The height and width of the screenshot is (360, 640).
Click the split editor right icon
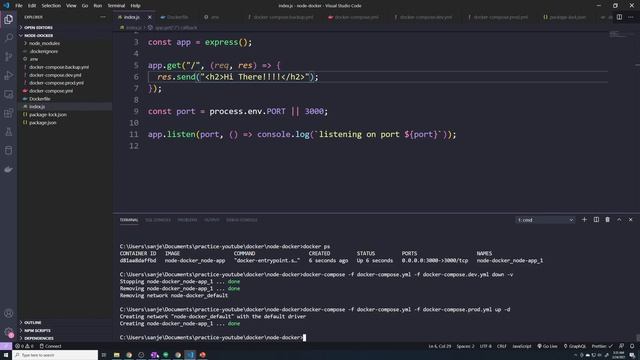[x=619, y=17]
